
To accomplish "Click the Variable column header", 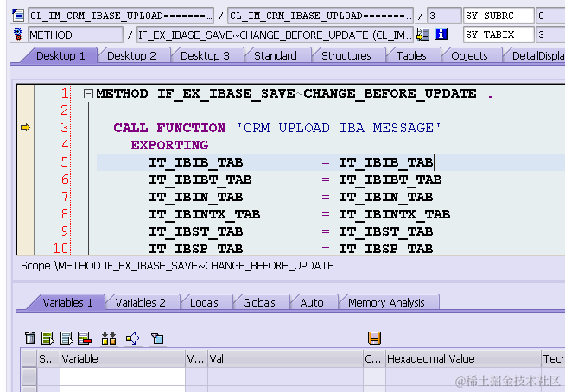I will click(123, 359).
